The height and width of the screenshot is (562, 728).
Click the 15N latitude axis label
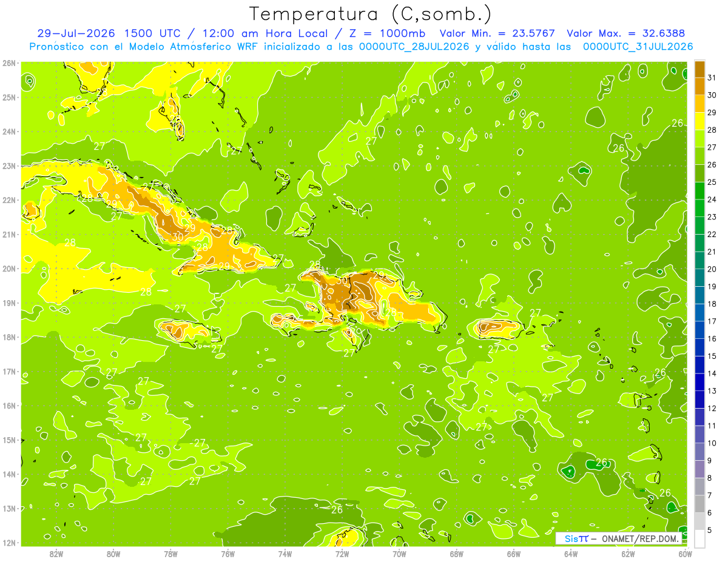(9, 440)
